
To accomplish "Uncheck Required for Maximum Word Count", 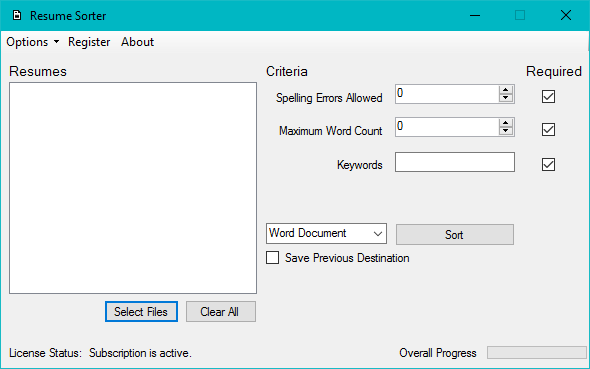I will click(548, 130).
